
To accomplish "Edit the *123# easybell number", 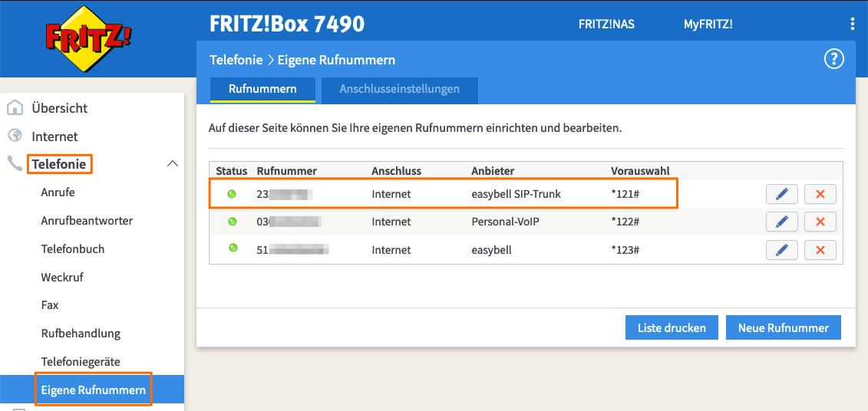I will [781, 250].
